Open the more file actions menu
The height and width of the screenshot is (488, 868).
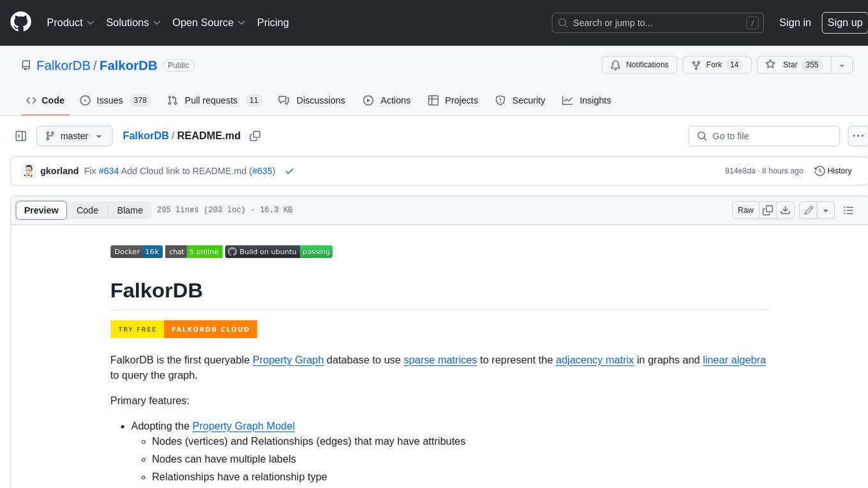click(858, 136)
